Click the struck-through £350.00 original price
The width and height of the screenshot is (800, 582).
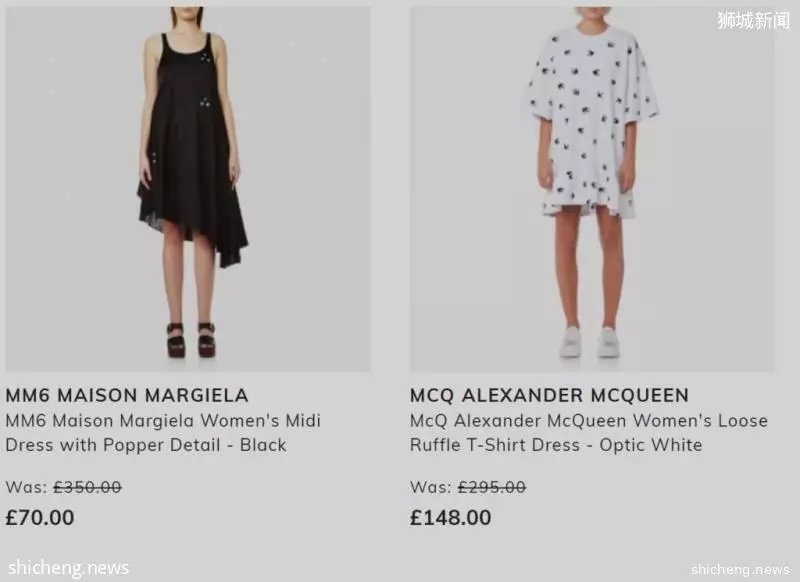coord(87,487)
